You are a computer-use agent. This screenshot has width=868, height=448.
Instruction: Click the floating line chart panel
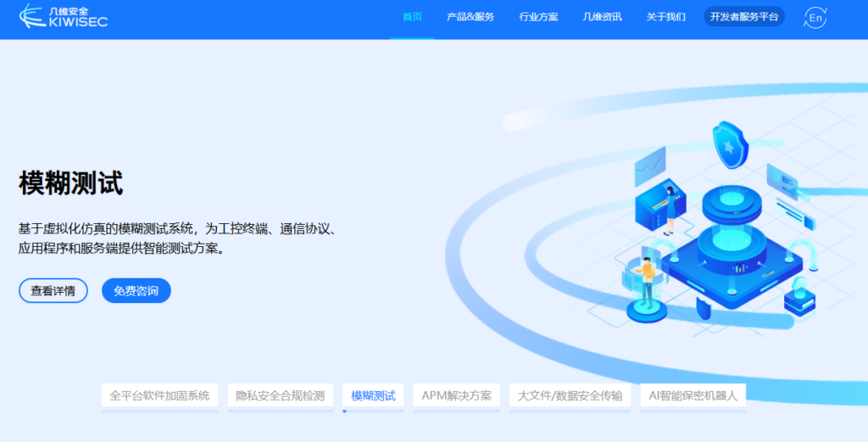click(650, 165)
